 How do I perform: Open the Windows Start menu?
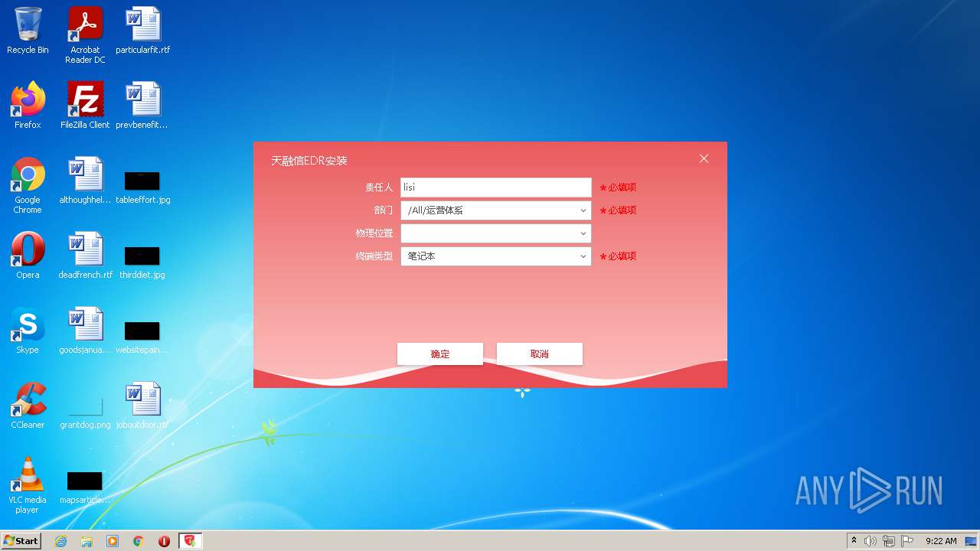(x=21, y=540)
